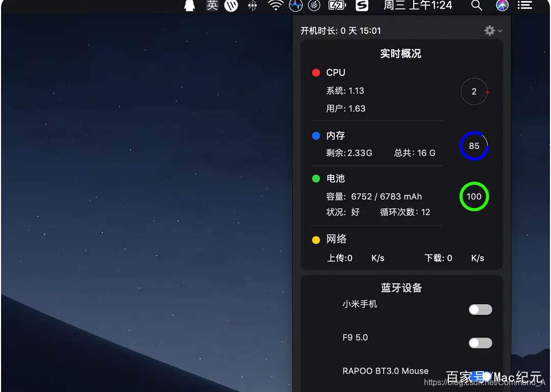Screen dimensions: 551x392
Task: Open the settings gear dropdown
Action: (493, 31)
